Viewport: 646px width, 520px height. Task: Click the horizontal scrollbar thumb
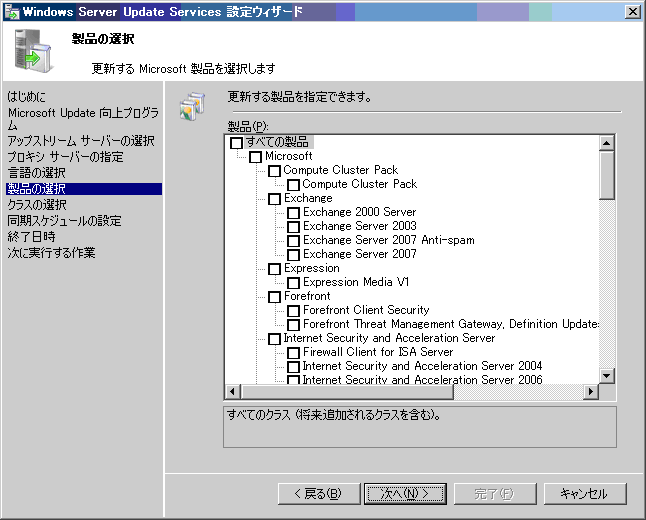coord(347,391)
